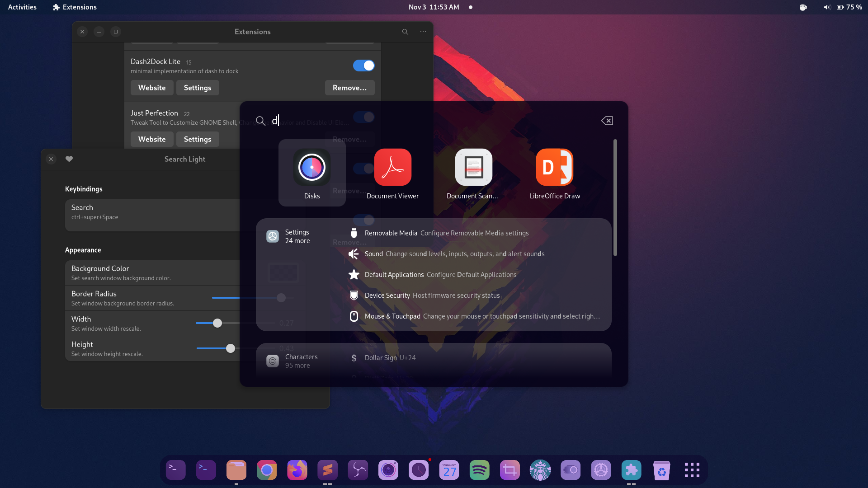
Task: Adjust the Border Radius slider in Search Light
Action: [x=281, y=298]
